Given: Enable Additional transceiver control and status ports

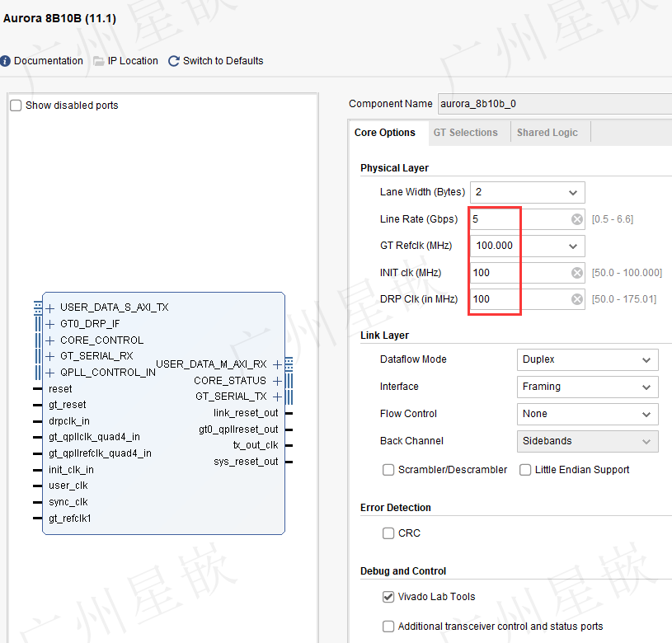Looking at the screenshot, I should coord(388,627).
